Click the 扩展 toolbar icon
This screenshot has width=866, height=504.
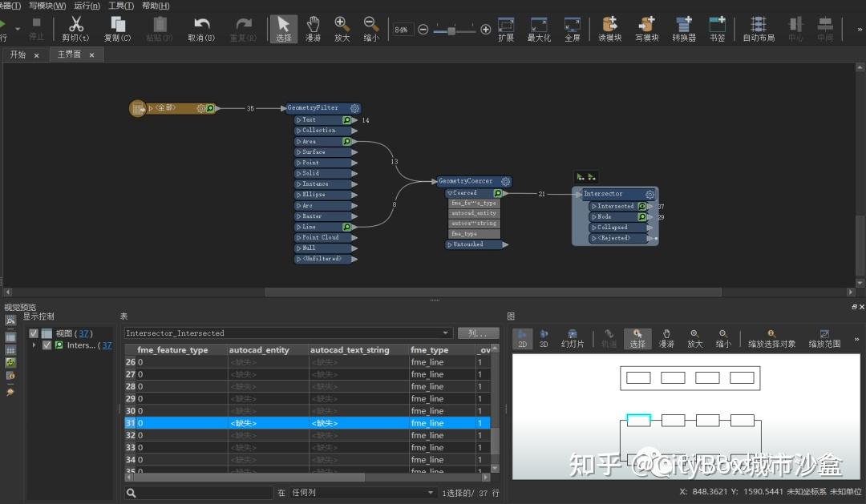click(506, 29)
